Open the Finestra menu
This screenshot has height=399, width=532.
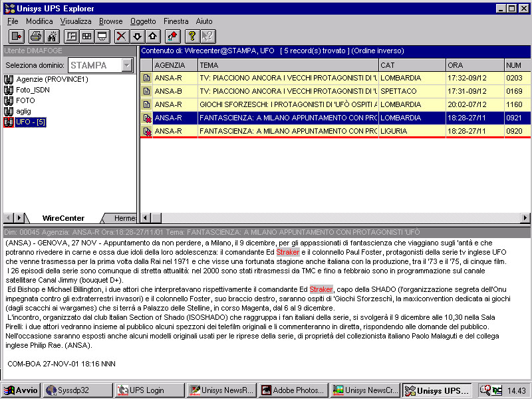click(x=176, y=21)
